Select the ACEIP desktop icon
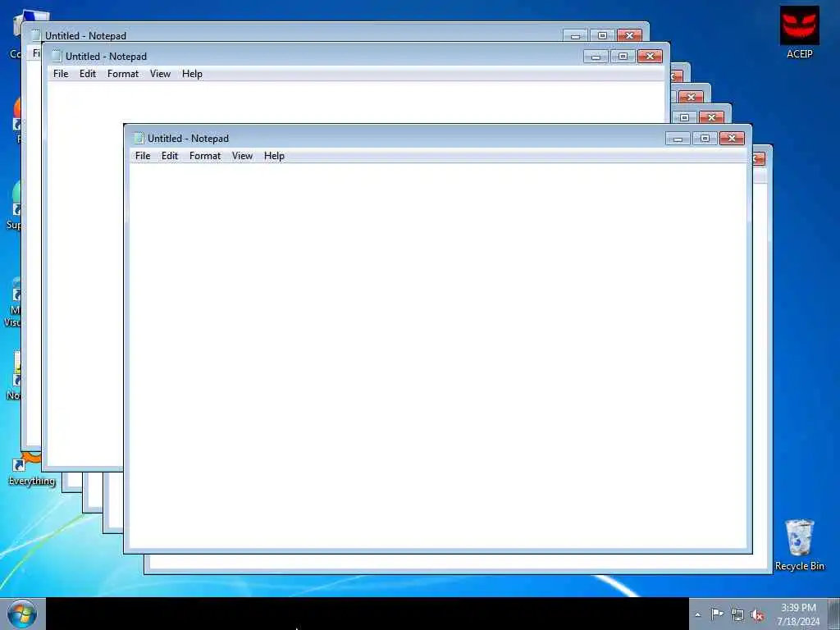 click(799, 32)
